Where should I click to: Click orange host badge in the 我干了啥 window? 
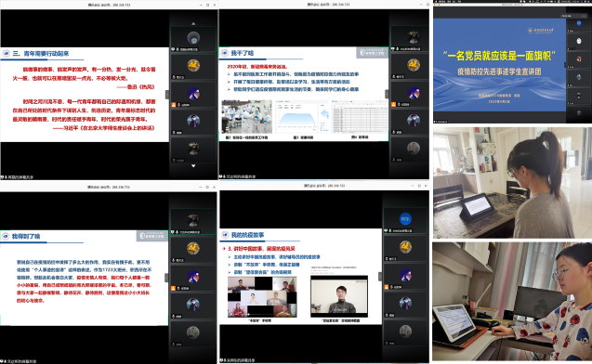(393, 105)
